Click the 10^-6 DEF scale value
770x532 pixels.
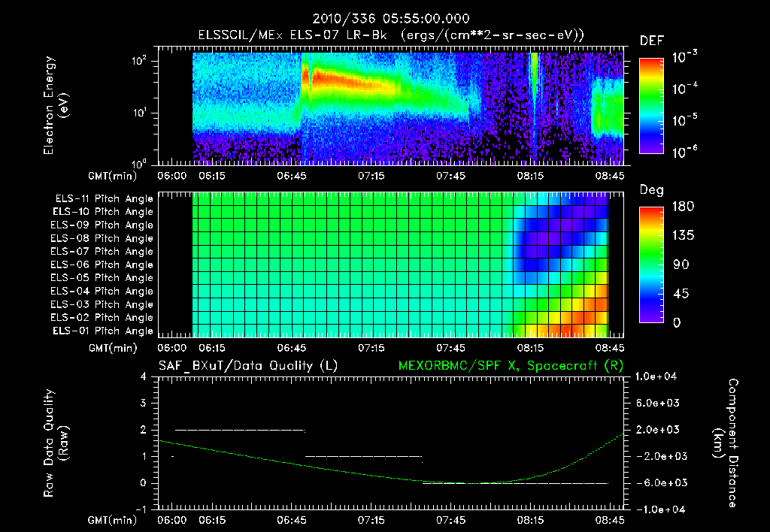coord(685,152)
